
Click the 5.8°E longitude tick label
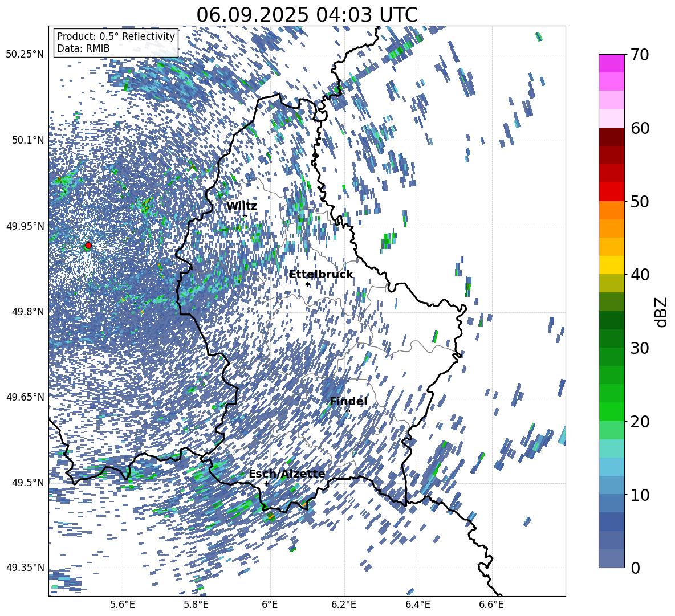click(196, 605)
